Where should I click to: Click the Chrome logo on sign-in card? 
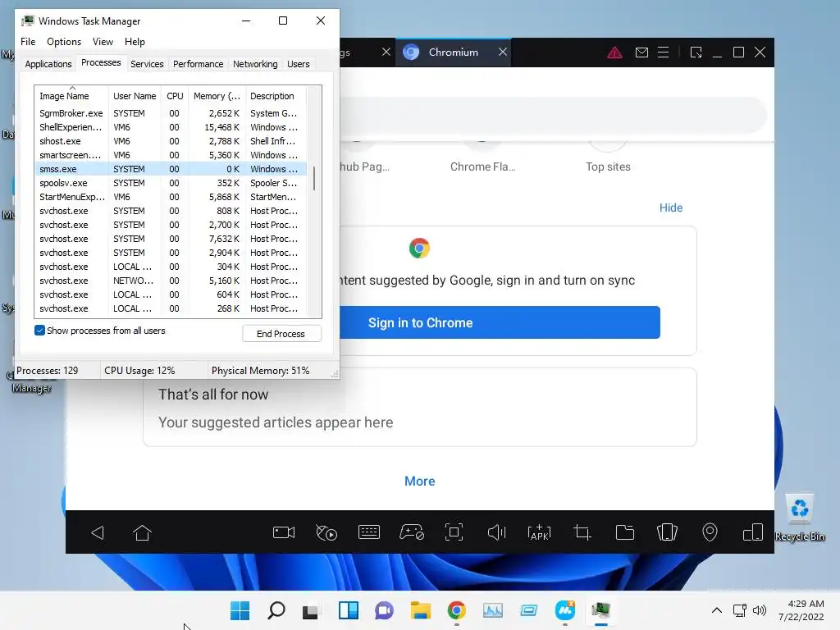click(419, 248)
